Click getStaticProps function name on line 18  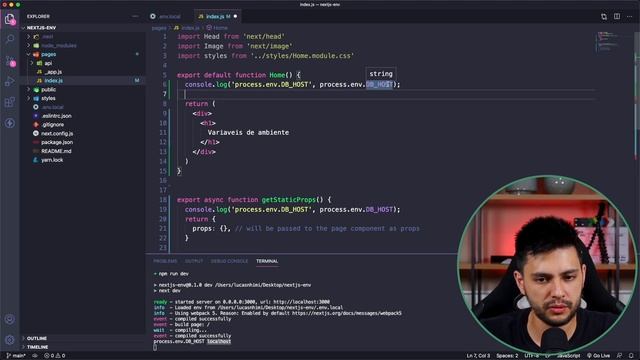click(x=289, y=200)
